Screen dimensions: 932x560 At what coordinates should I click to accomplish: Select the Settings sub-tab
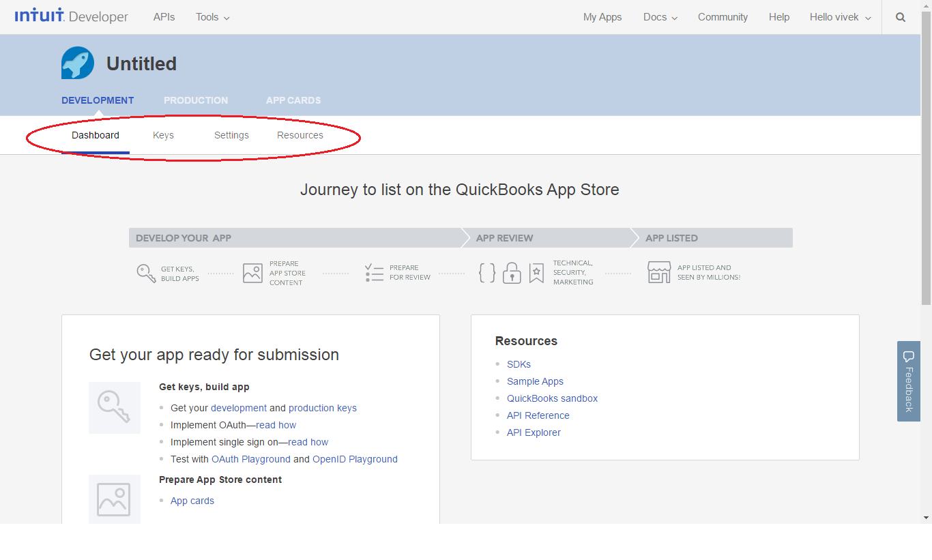231,135
